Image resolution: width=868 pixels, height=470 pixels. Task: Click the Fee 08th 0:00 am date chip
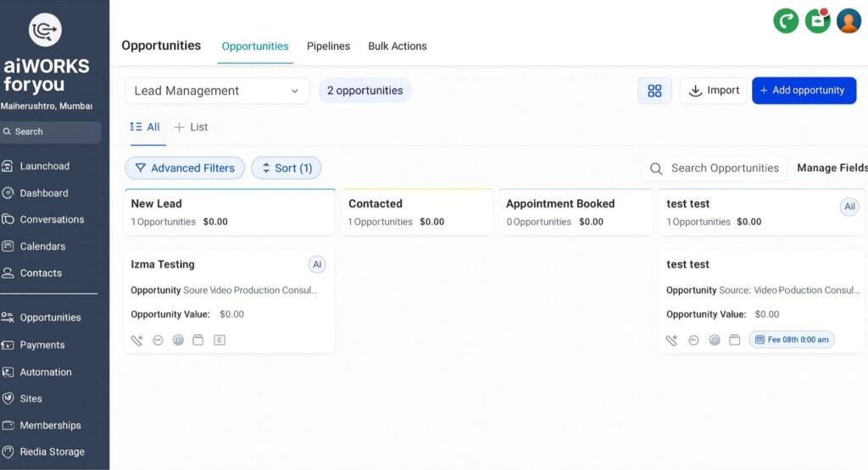tap(792, 340)
